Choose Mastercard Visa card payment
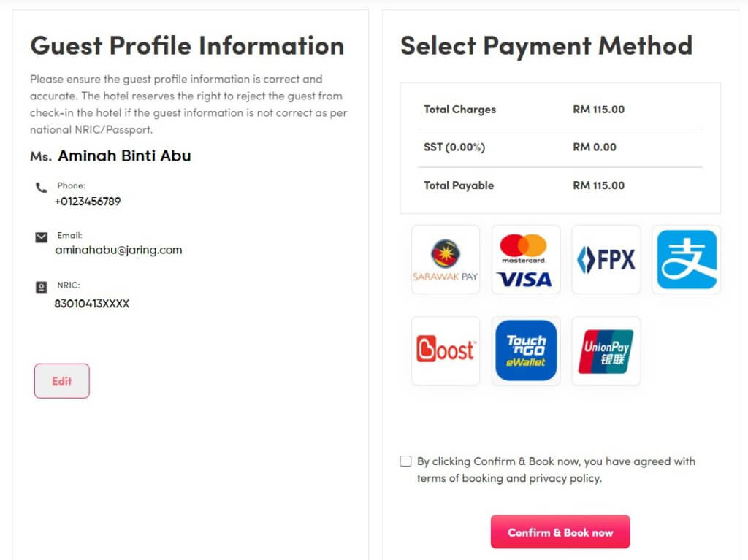748x560 pixels. [x=526, y=259]
